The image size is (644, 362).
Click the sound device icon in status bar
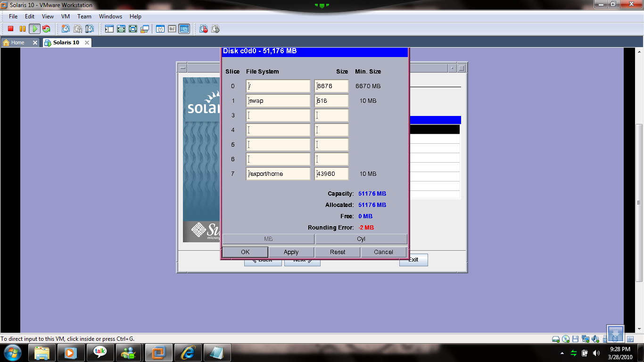click(595, 339)
